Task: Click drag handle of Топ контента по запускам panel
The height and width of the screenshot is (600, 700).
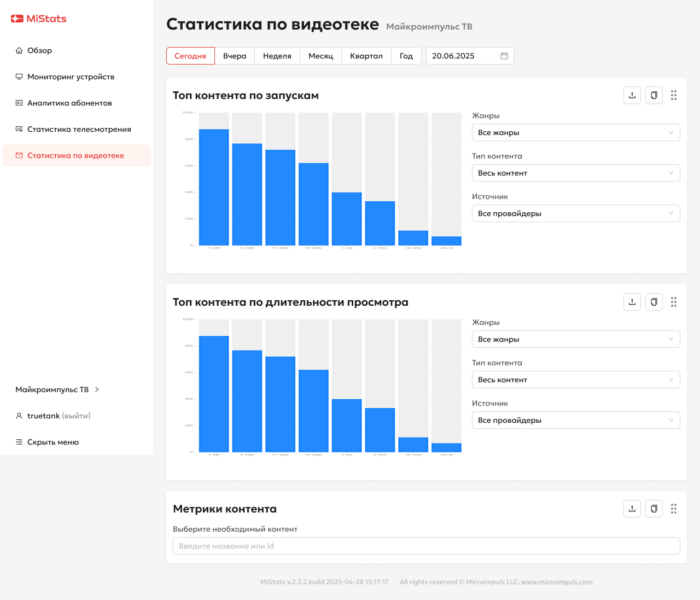Action: [x=674, y=95]
